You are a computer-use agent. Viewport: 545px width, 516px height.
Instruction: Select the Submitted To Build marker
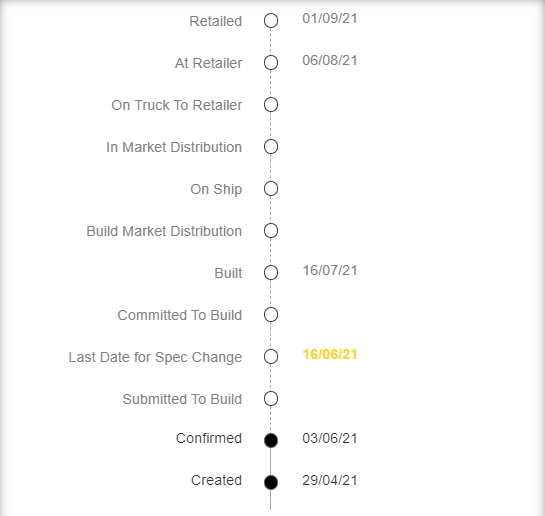[271, 399]
